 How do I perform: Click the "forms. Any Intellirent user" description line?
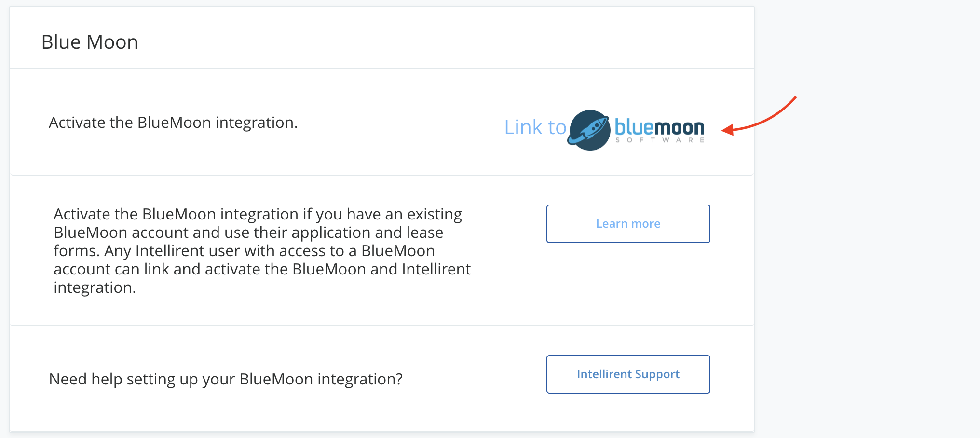(x=244, y=251)
